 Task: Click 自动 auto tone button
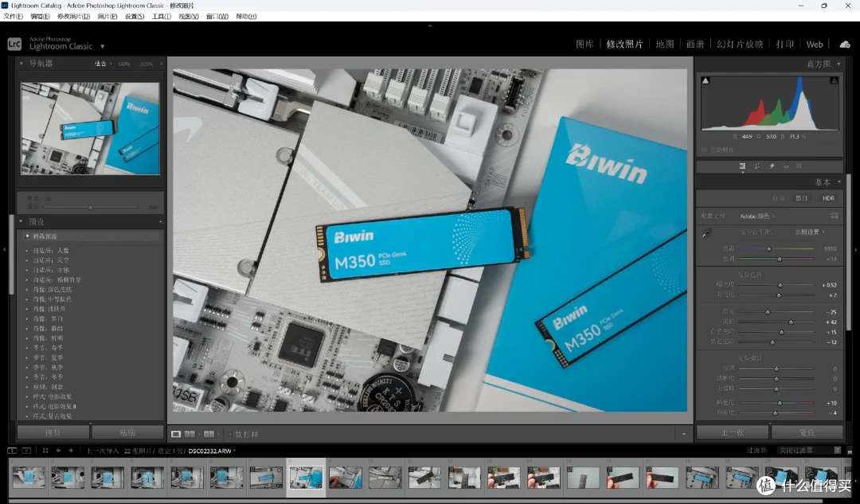point(778,198)
